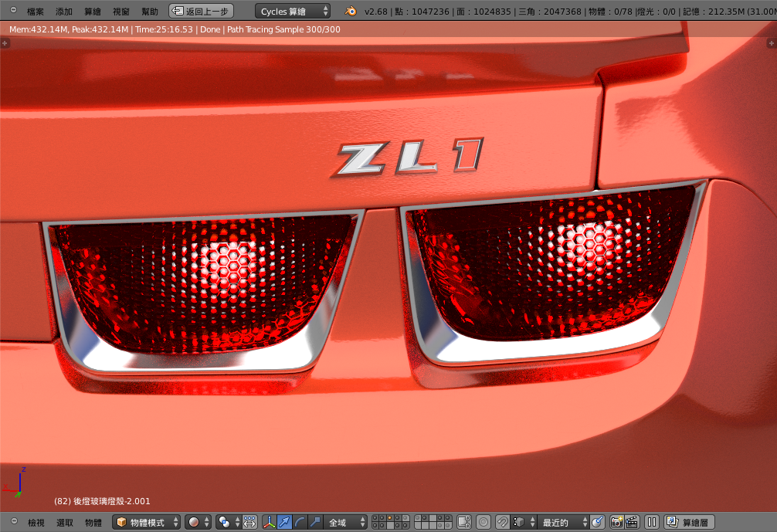Open the 全域 transform orientation dropdown

[x=344, y=523]
